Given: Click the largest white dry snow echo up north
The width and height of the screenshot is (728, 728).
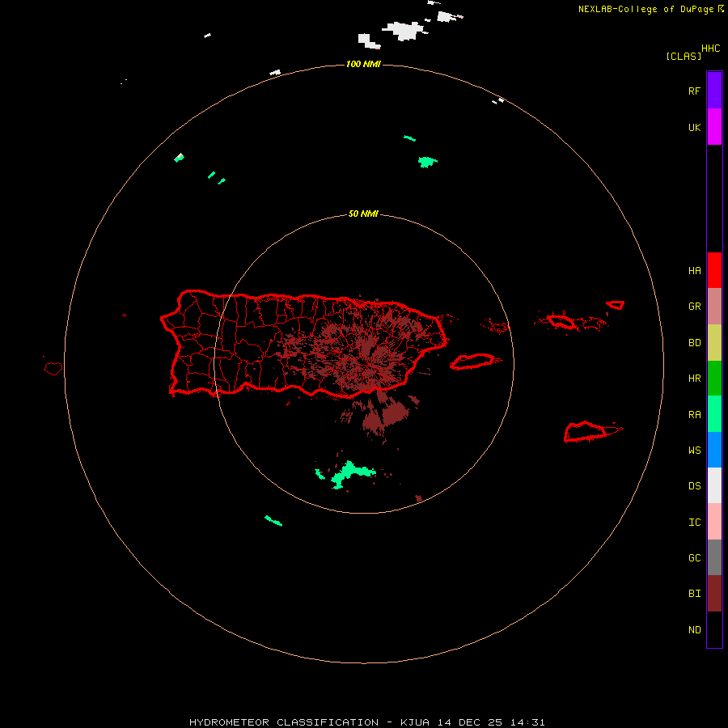Looking at the screenshot, I should tap(404, 31).
